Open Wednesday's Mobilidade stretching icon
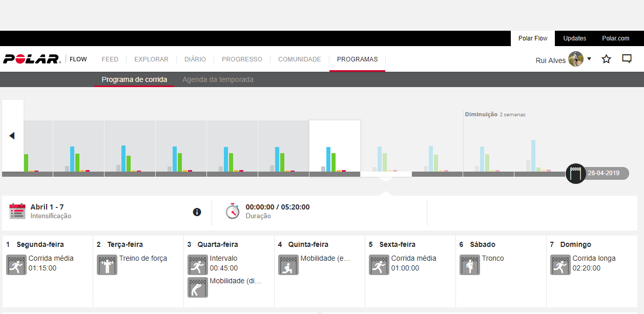This screenshot has height=314, width=644. [198, 287]
